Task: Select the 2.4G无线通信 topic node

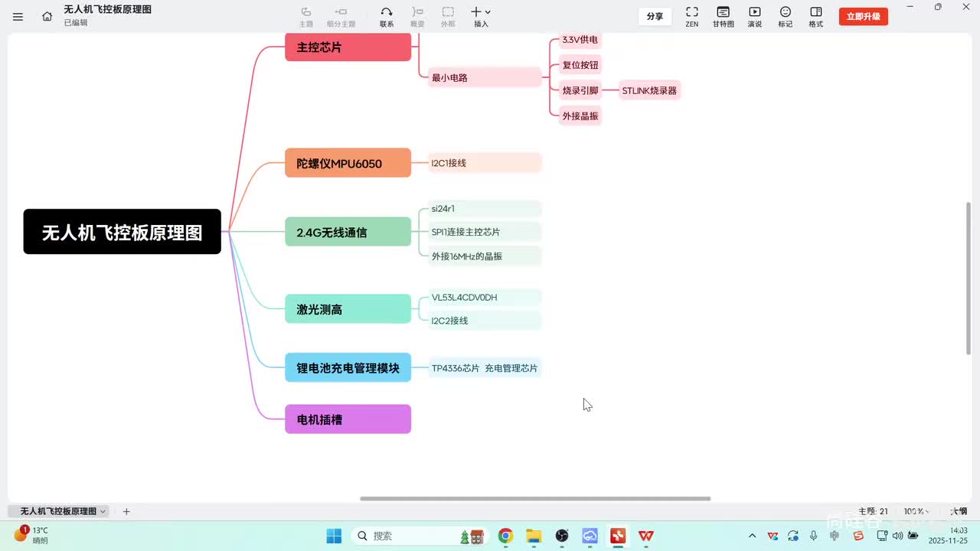Action: (x=348, y=232)
